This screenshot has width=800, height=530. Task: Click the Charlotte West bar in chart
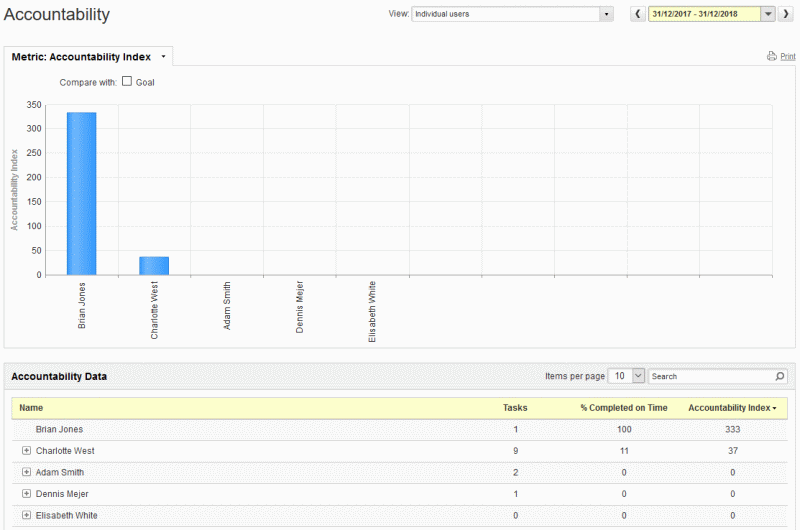tap(154, 266)
